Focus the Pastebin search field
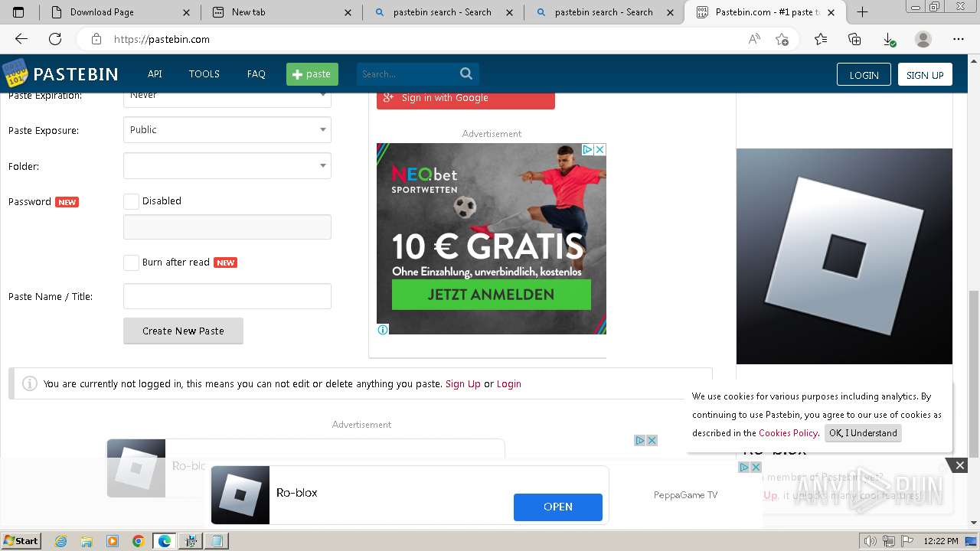980x551 pixels. click(407, 74)
